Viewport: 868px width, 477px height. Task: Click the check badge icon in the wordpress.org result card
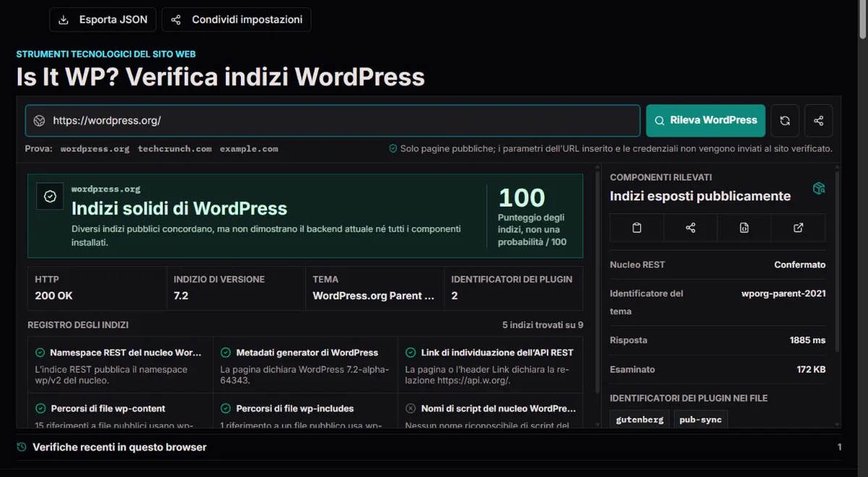[50, 196]
